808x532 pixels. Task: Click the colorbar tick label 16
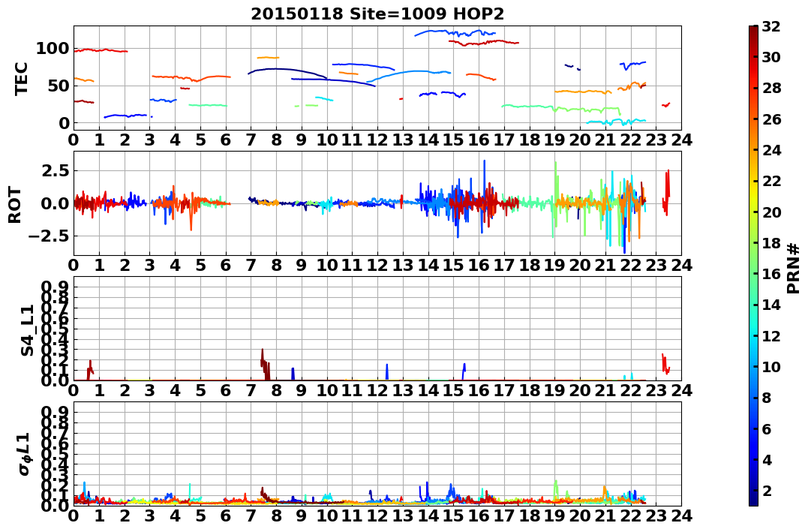click(771, 274)
